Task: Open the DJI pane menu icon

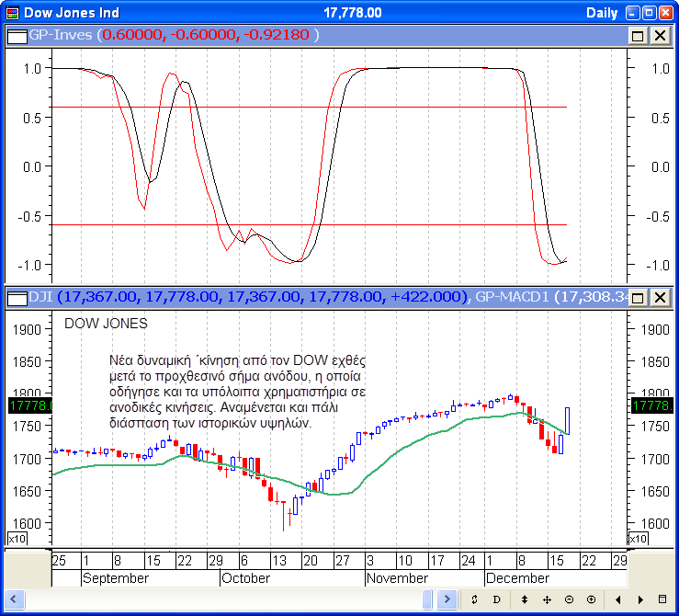Action: coord(17,297)
